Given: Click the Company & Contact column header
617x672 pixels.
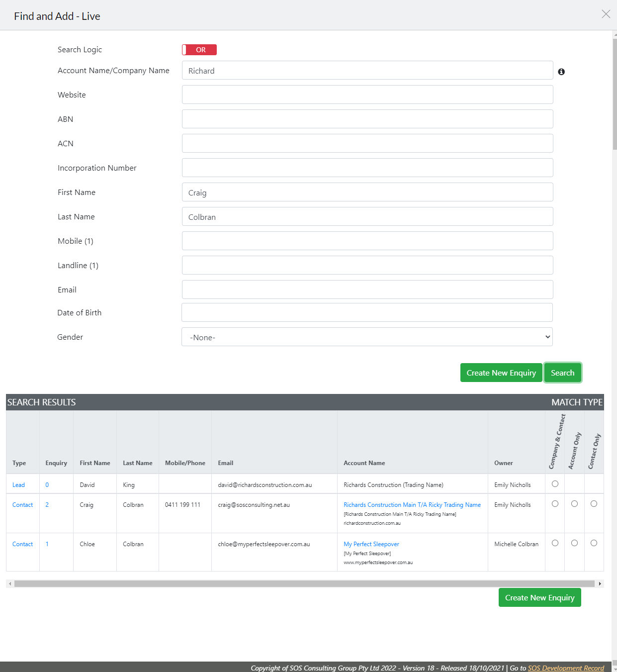Looking at the screenshot, I should [557, 442].
